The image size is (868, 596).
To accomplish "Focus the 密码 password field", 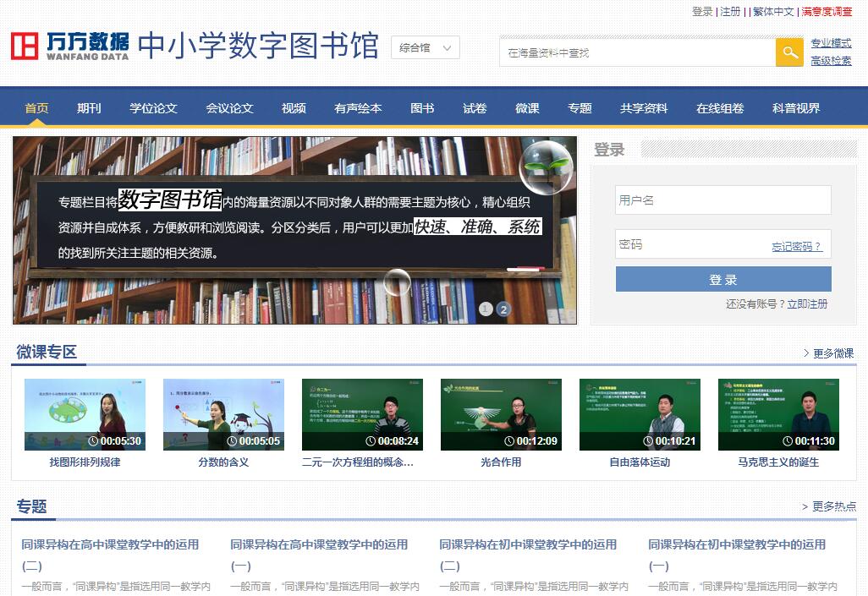I will click(x=689, y=244).
